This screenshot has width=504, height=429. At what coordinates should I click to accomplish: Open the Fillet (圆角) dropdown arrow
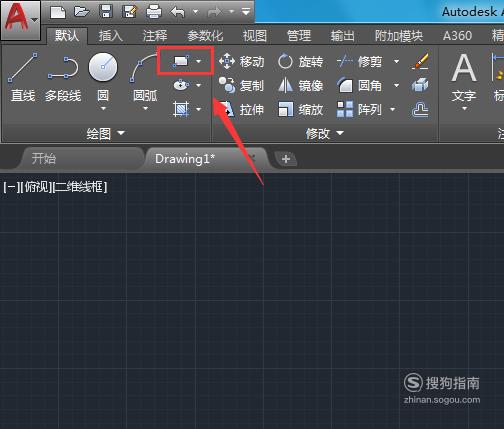pyautogui.click(x=396, y=86)
